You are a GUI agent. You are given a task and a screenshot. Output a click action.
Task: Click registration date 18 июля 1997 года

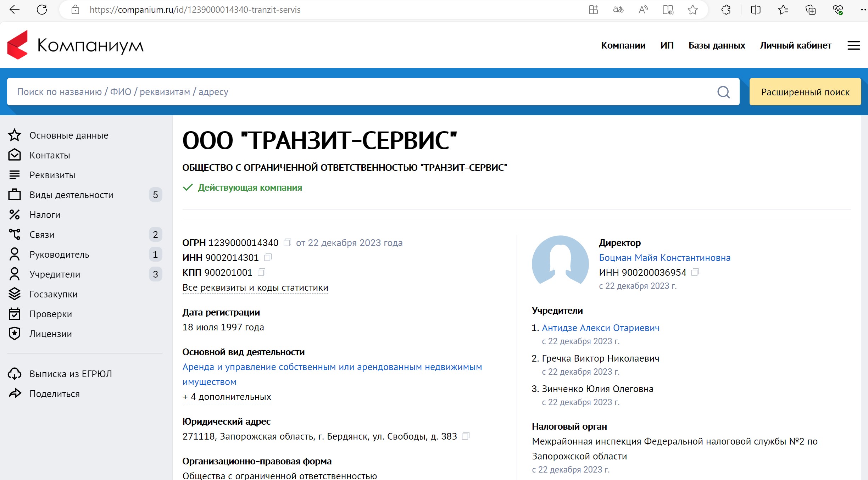point(223,327)
